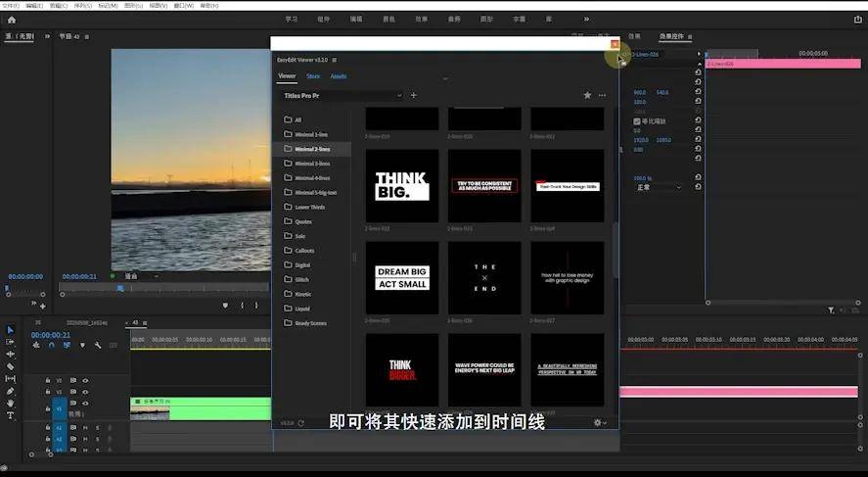
Task: Select the DREAM BIG ACT SMALL preset
Action: pos(402,277)
